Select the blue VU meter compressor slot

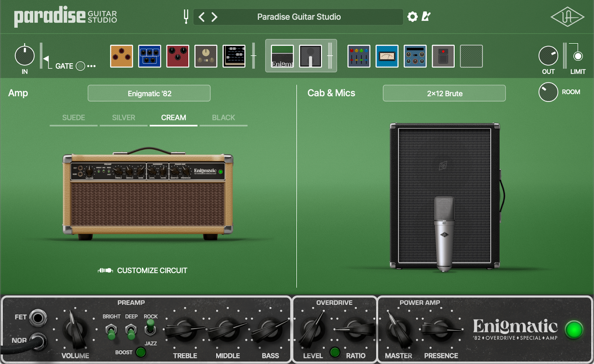387,56
